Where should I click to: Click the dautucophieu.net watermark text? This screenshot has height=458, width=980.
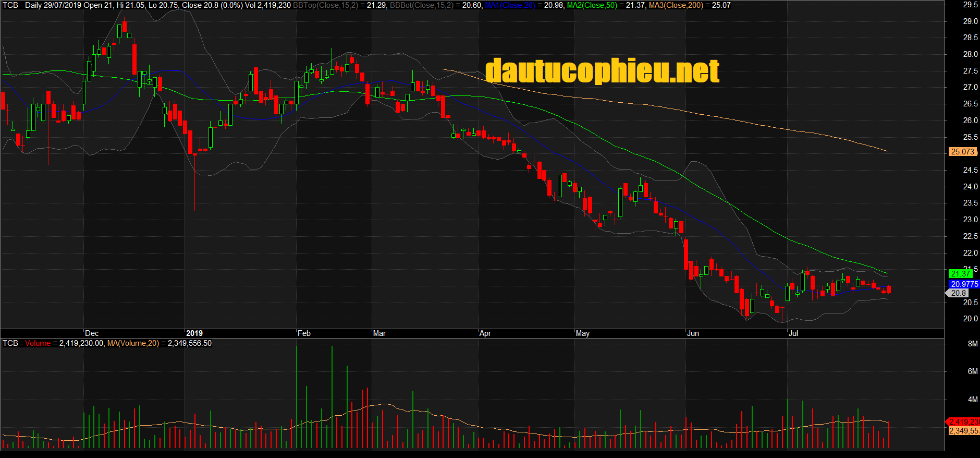[x=602, y=71]
